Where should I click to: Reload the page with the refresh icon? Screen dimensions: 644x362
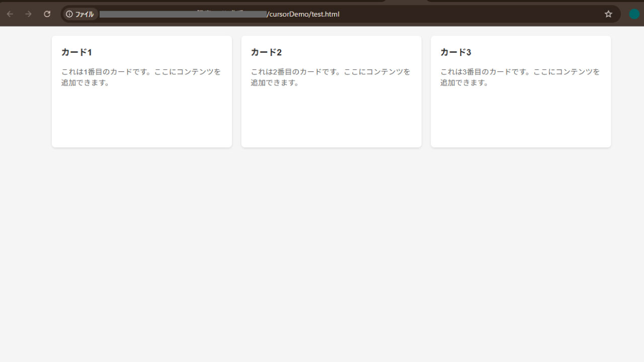tap(47, 14)
